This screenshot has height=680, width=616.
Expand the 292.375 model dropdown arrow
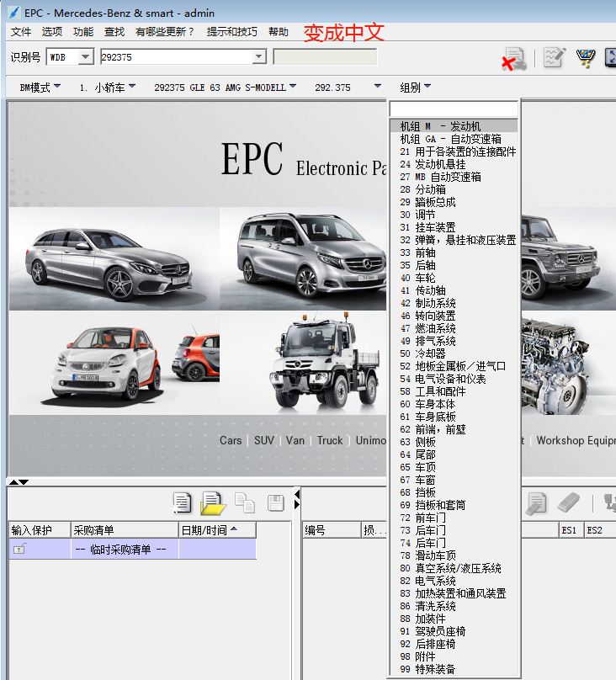[378, 87]
